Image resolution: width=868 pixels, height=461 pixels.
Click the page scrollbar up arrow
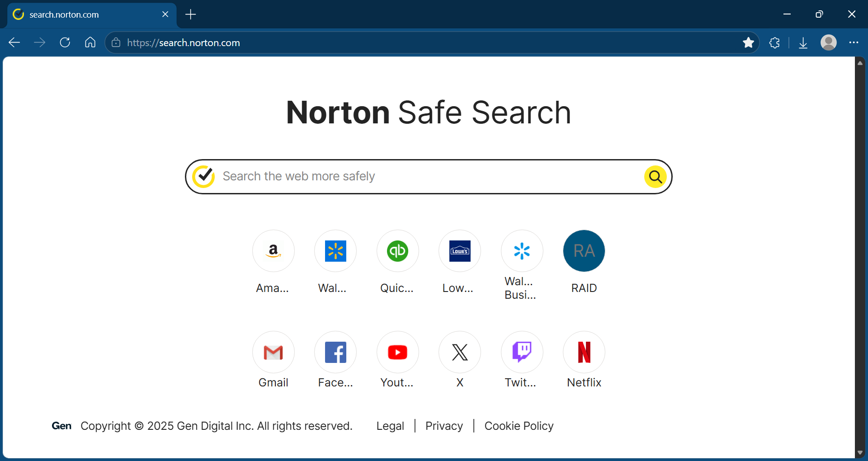click(x=860, y=63)
